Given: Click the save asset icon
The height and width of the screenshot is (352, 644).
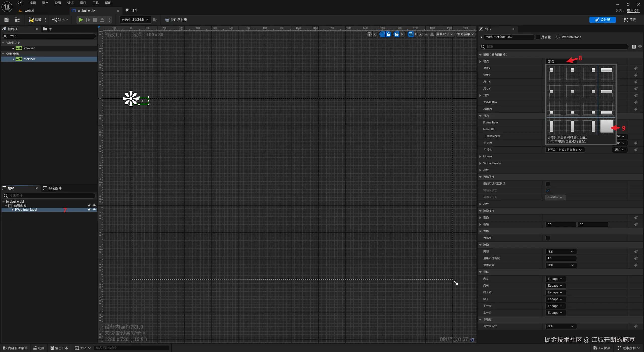Looking at the screenshot, I should click(7, 20).
